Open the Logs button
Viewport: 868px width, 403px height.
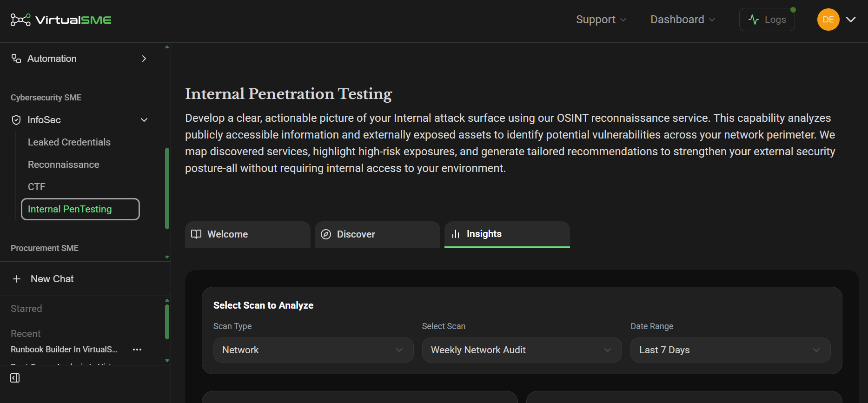767,20
